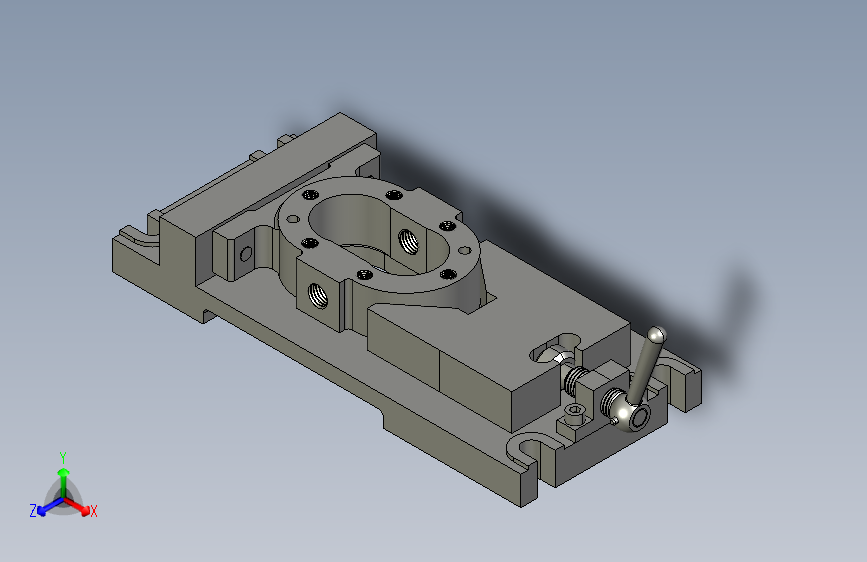Screen dimensions: 867x562
Task: Click the green Y axis of the orientation triad
Action: [x=64, y=482]
